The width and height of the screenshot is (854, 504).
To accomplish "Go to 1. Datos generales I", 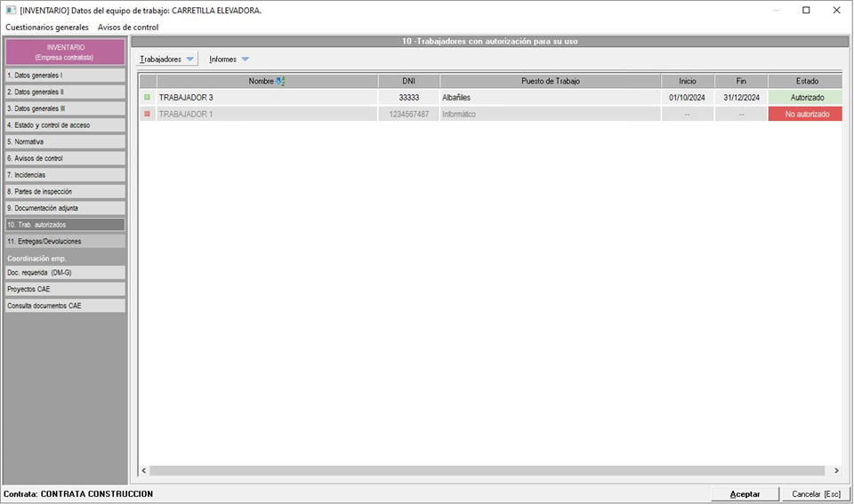I will click(65, 75).
